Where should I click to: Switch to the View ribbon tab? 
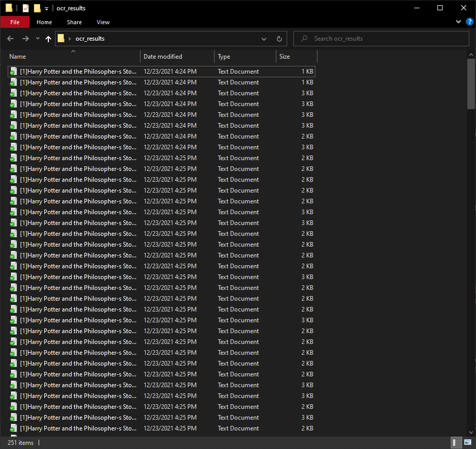pos(103,22)
